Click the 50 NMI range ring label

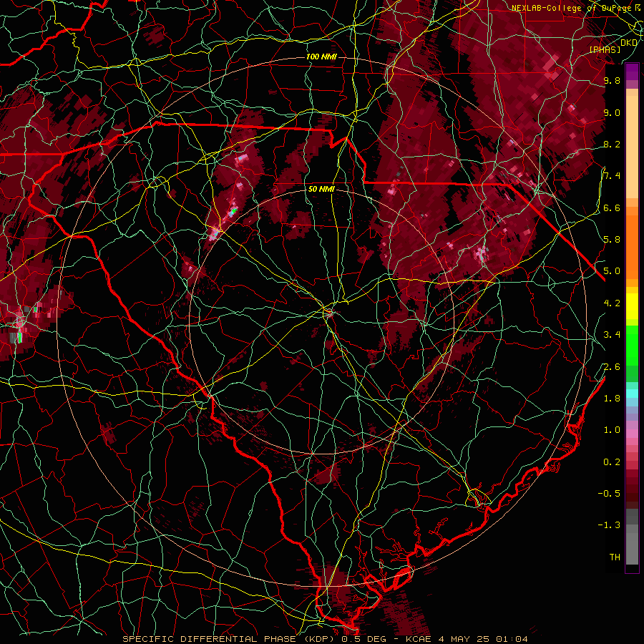pyautogui.click(x=321, y=189)
